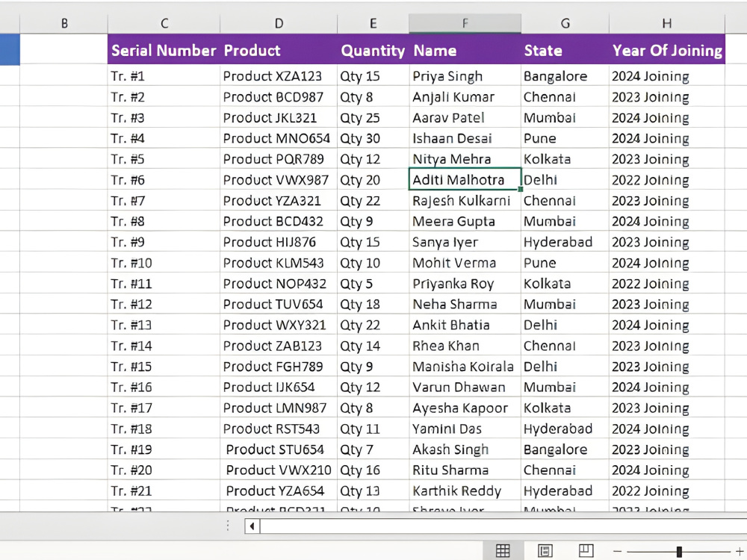Select the cell Qty 25

coord(373,118)
